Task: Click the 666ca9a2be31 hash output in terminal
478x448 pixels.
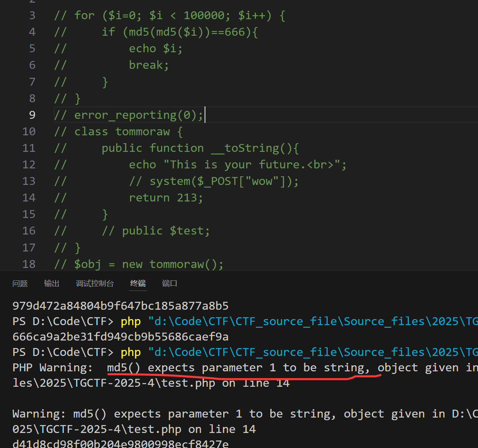Action: tap(120, 337)
